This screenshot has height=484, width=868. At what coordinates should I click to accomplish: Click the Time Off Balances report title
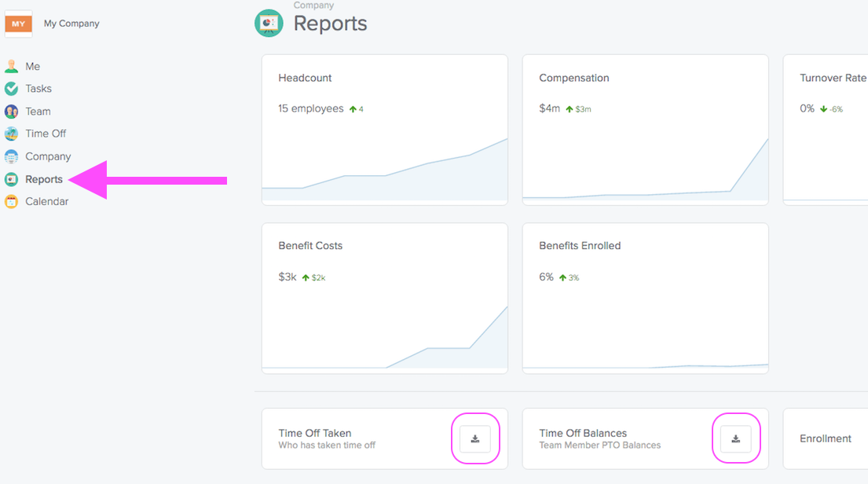click(583, 433)
